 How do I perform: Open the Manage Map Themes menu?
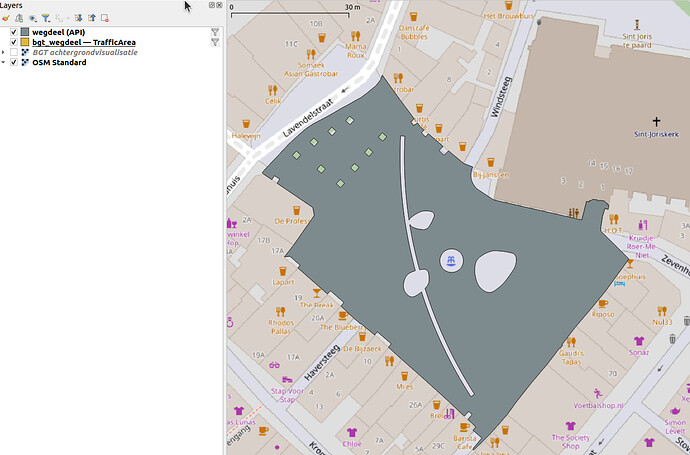[x=33, y=18]
